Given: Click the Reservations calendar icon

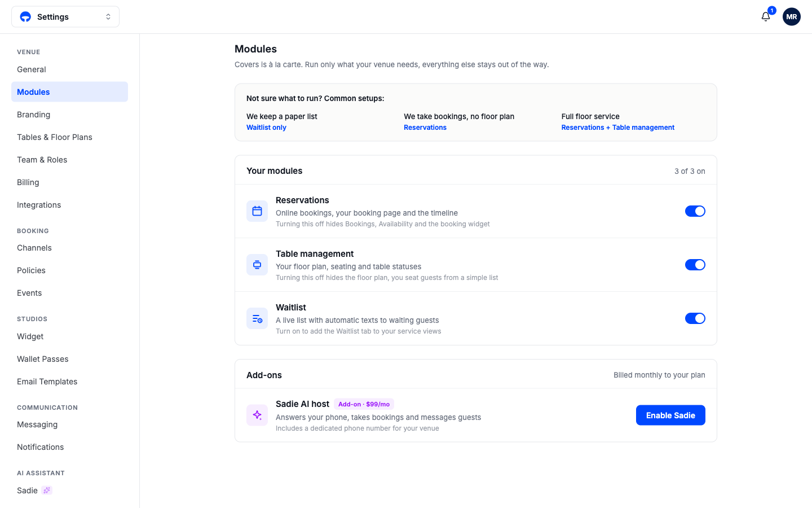Looking at the screenshot, I should (x=257, y=211).
